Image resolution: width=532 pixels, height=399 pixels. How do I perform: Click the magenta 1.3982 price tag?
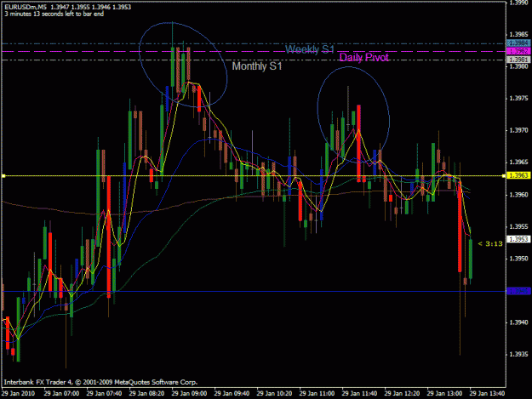coord(518,51)
